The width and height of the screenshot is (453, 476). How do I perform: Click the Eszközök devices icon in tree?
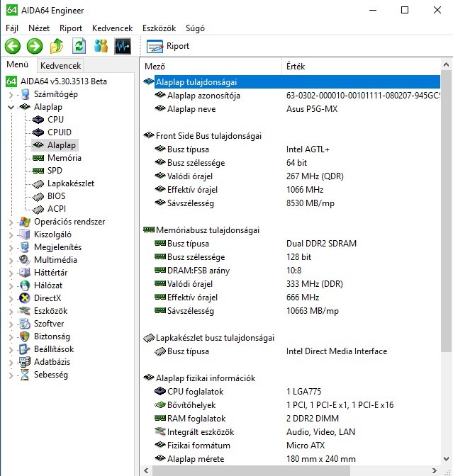[25, 311]
